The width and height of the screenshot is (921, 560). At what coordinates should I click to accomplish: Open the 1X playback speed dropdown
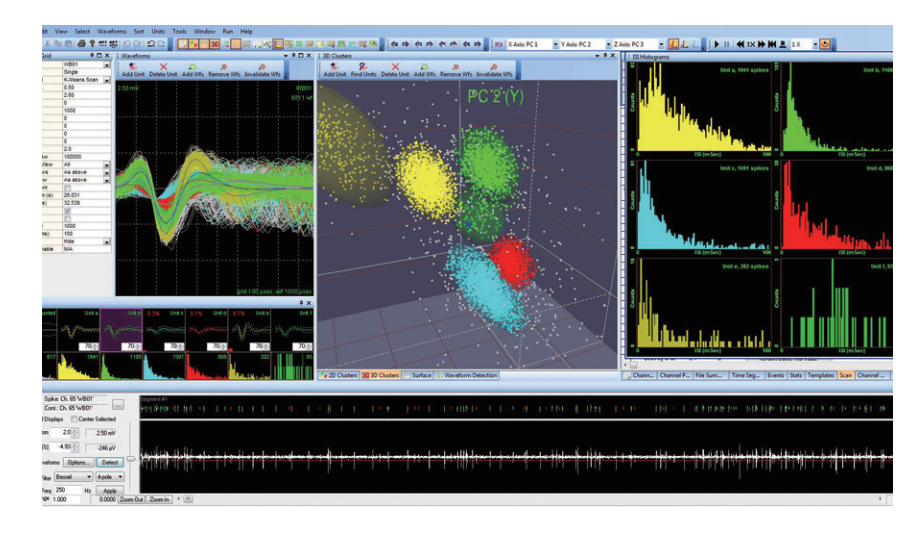pos(815,45)
